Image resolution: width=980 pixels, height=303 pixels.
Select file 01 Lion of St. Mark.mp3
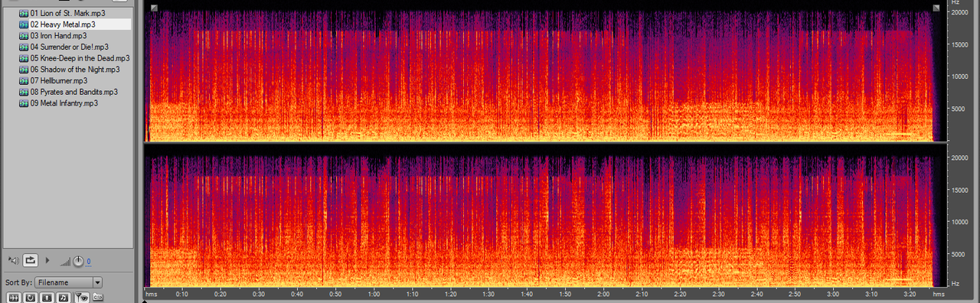(67, 14)
